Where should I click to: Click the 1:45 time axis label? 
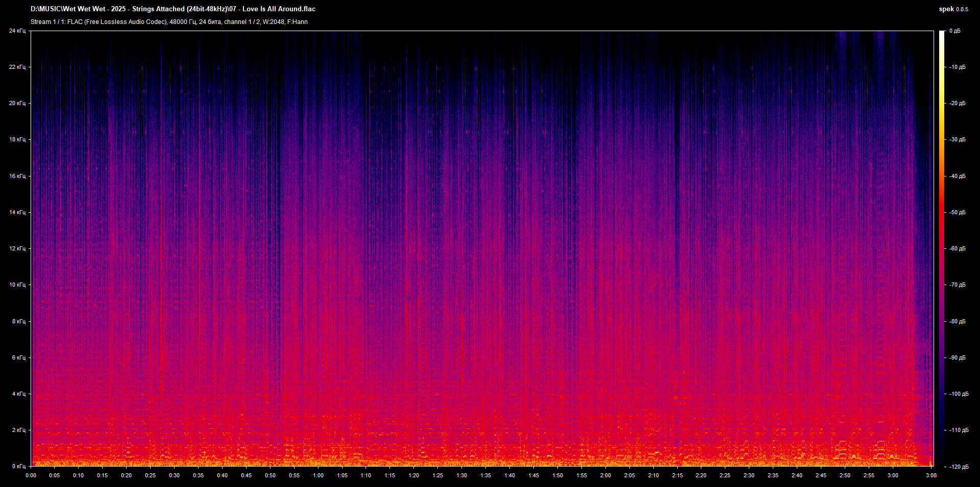534,476
